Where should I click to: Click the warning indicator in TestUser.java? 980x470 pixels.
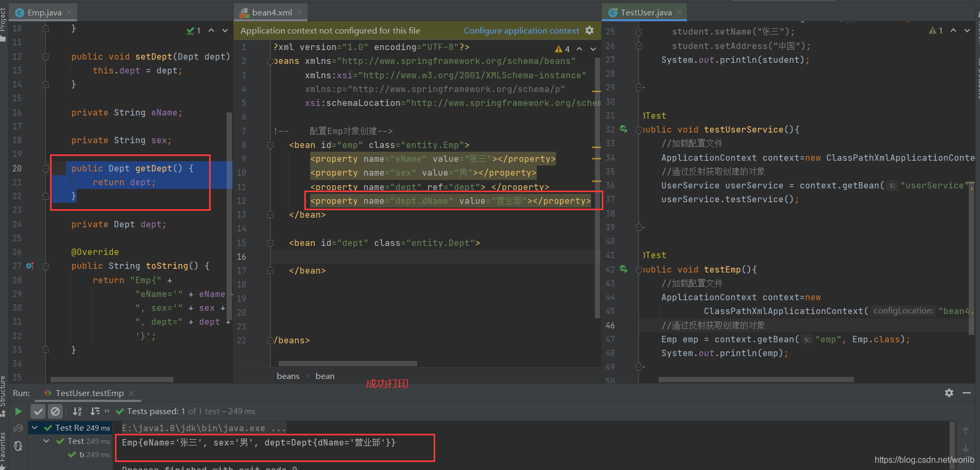[x=936, y=31]
